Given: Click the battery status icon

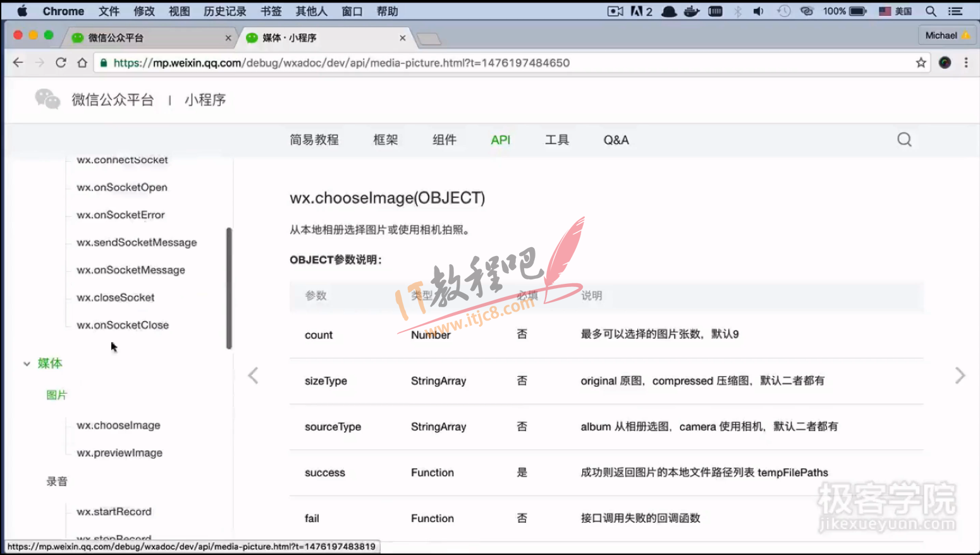Looking at the screenshot, I should click(x=858, y=11).
